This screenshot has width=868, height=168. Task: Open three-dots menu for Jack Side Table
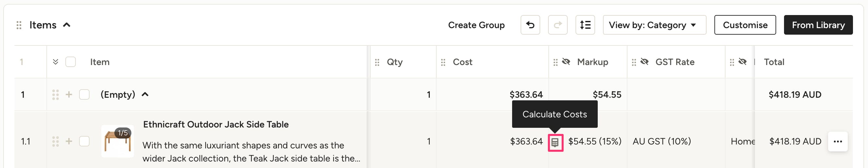pyautogui.click(x=837, y=142)
